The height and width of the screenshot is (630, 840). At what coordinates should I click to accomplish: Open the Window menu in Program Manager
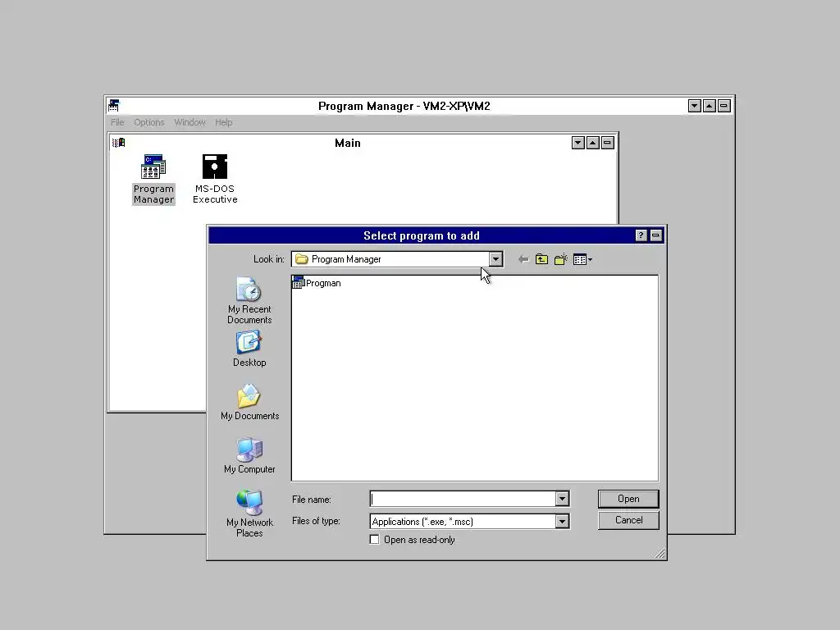point(189,122)
